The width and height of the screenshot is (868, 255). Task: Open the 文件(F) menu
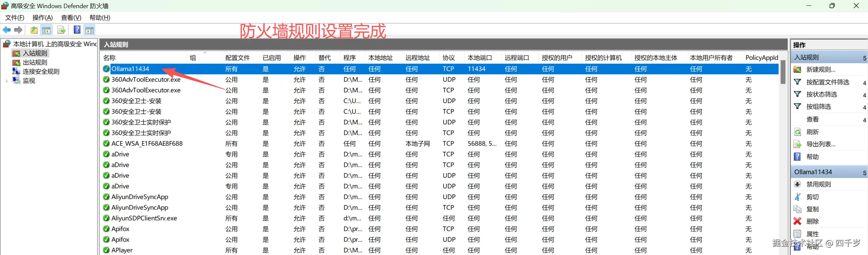click(15, 18)
